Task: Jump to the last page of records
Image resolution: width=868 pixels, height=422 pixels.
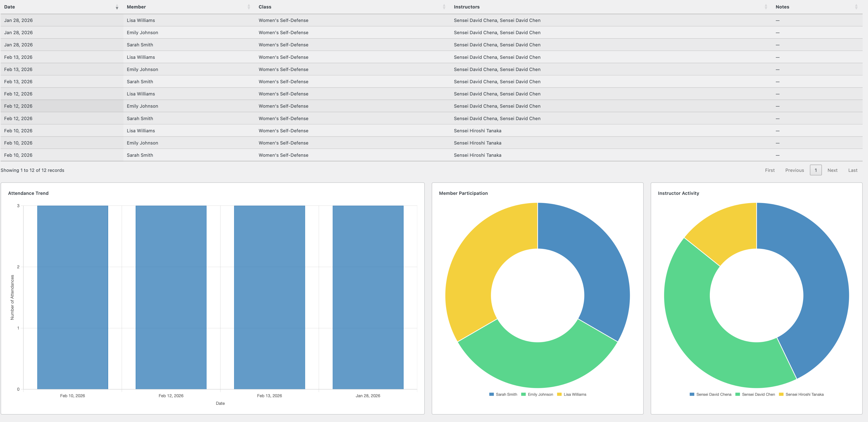Action: pyautogui.click(x=853, y=170)
